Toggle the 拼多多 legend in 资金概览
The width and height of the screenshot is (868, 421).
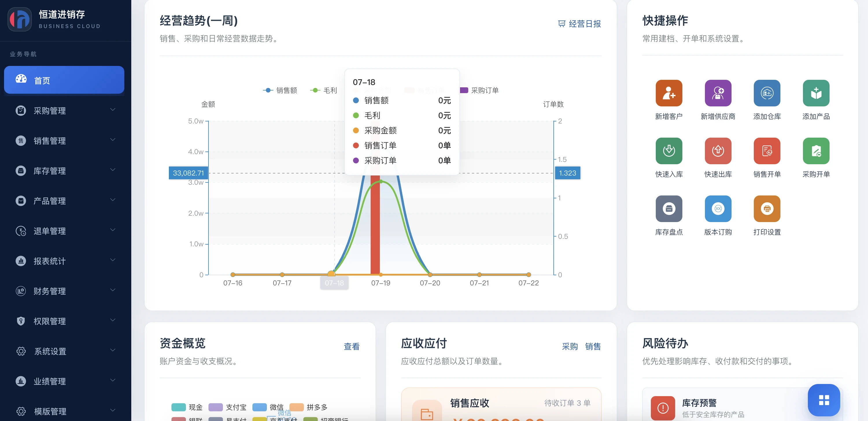click(x=308, y=407)
